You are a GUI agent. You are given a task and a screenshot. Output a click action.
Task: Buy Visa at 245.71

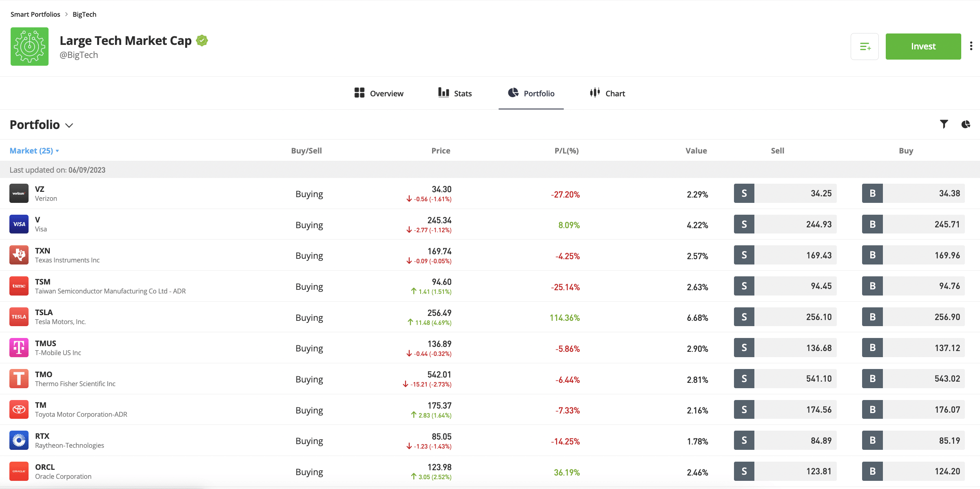(x=913, y=224)
